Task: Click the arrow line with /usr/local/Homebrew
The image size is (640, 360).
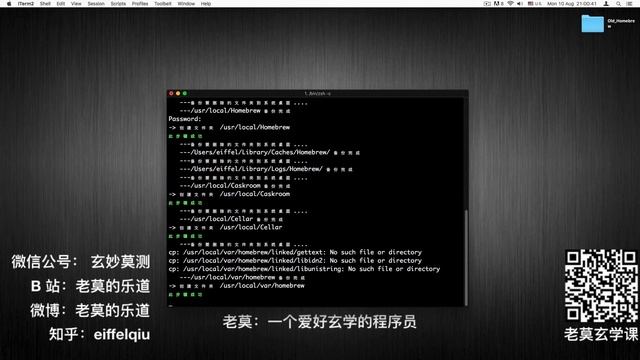Action: 229,127
